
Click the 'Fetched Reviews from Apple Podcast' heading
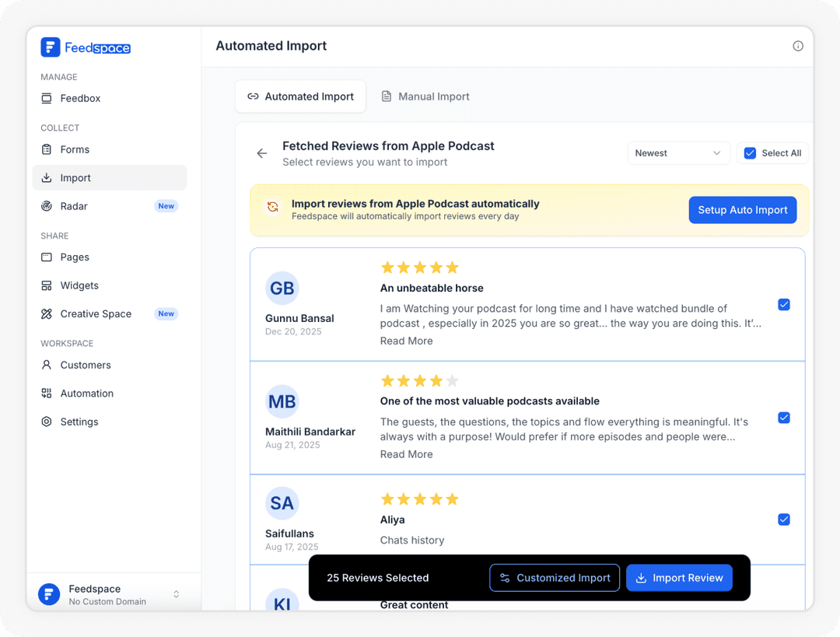pos(388,146)
